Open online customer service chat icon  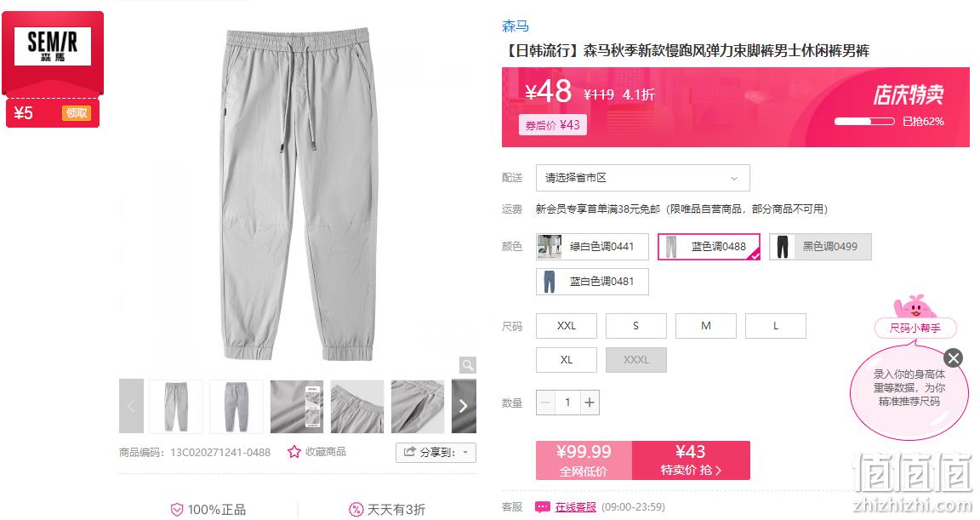click(x=543, y=507)
